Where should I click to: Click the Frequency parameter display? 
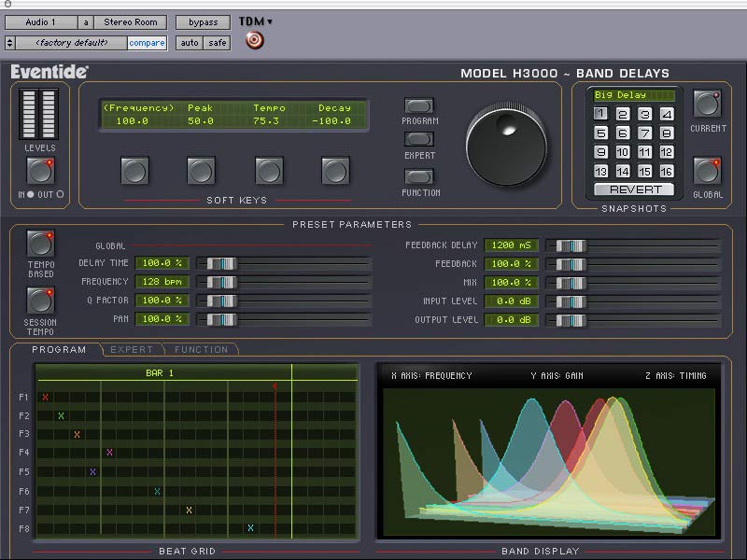pos(138,114)
